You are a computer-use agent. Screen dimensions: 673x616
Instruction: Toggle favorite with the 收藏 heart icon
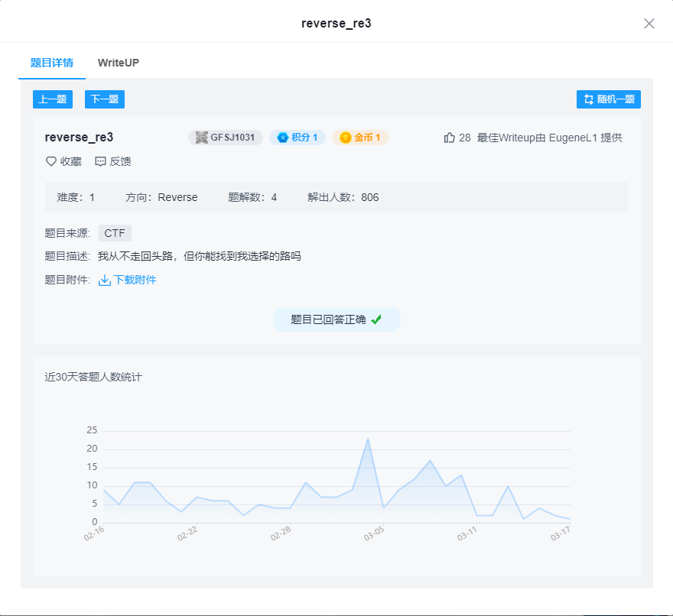point(50,161)
